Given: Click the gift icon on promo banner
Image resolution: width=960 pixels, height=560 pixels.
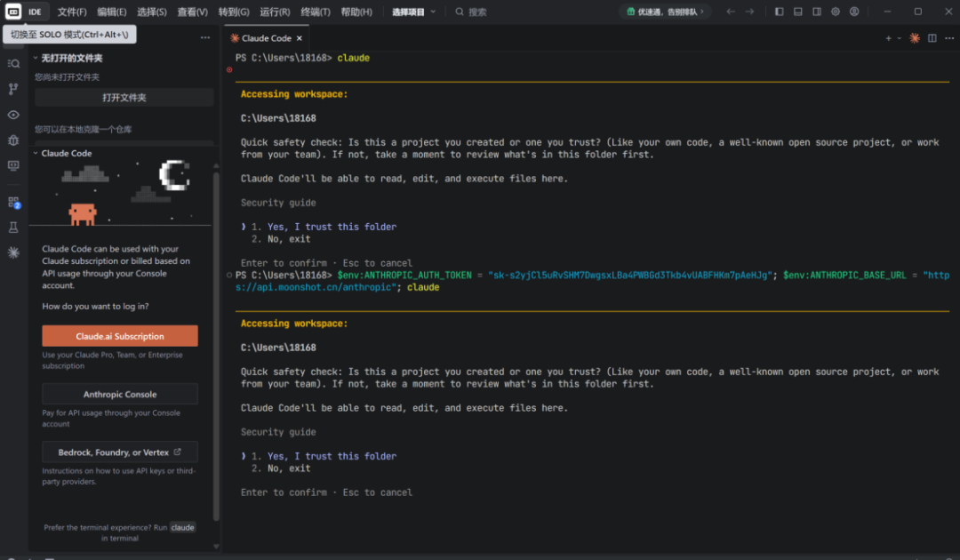Looking at the screenshot, I should click(630, 12).
